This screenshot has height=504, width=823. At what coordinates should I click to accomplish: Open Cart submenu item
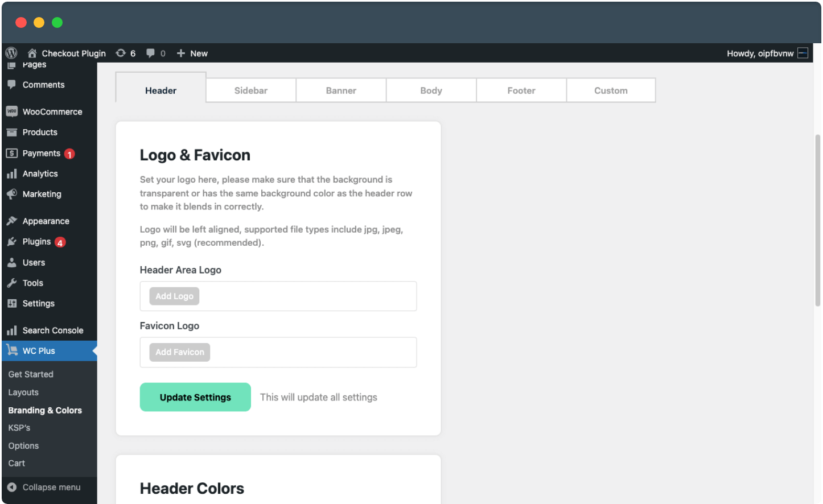click(x=17, y=463)
